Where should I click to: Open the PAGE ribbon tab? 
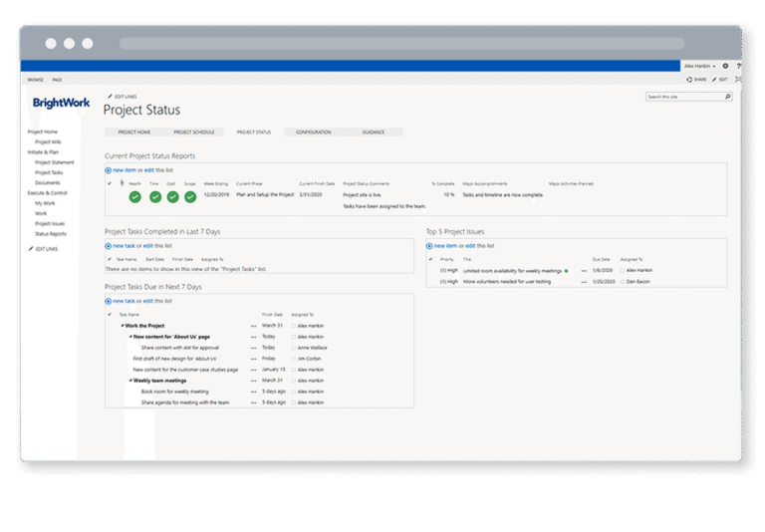coord(57,80)
